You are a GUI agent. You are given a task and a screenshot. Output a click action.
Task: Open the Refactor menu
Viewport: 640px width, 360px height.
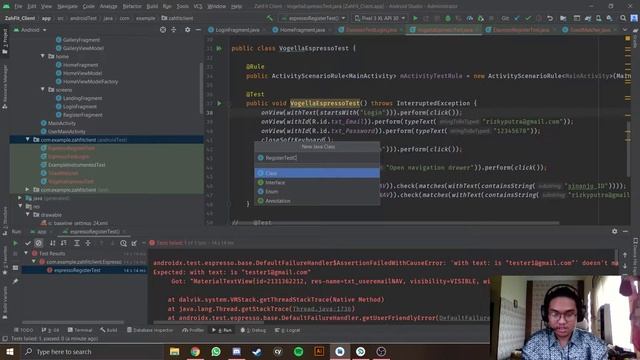pyautogui.click(x=132, y=6)
